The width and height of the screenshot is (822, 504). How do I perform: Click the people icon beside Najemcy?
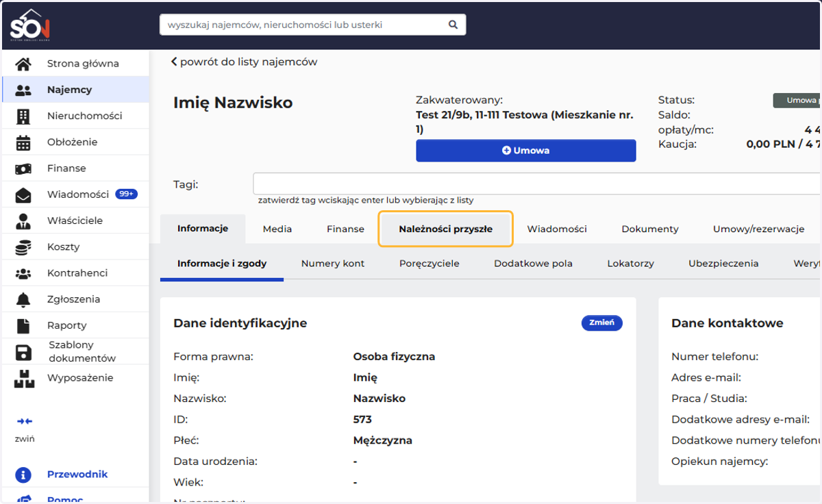(x=23, y=90)
